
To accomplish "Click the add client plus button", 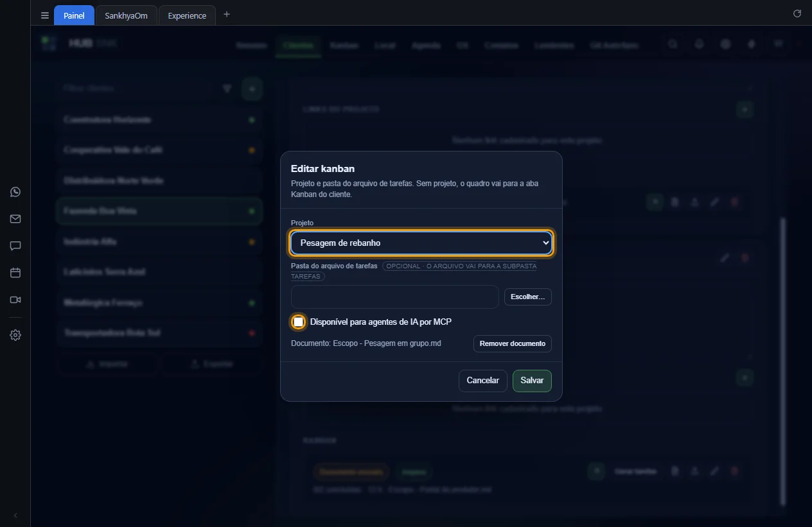I will (252, 89).
